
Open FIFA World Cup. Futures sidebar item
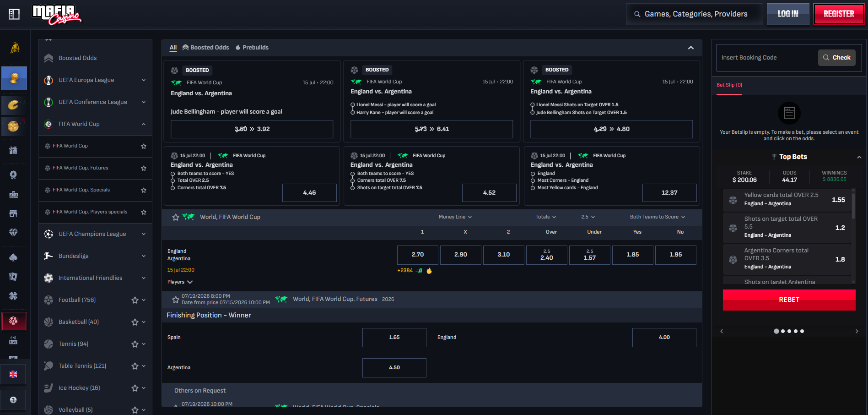point(95,168)
